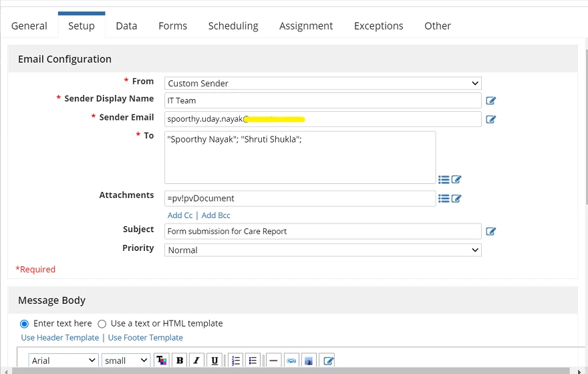Image resolution: width=588 pixels, height=374 pixels.
Task: Click inside the Sender Email field
Action: 323,119
